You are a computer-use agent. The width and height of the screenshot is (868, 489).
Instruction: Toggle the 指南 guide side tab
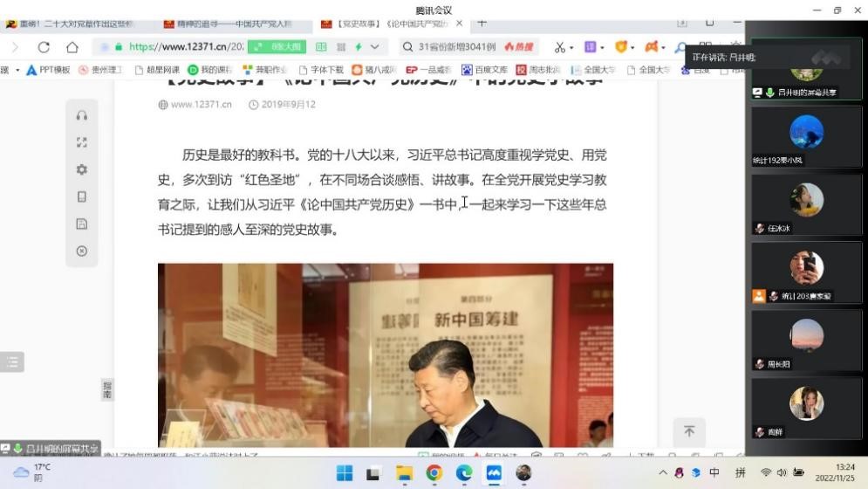click(107, 389)
